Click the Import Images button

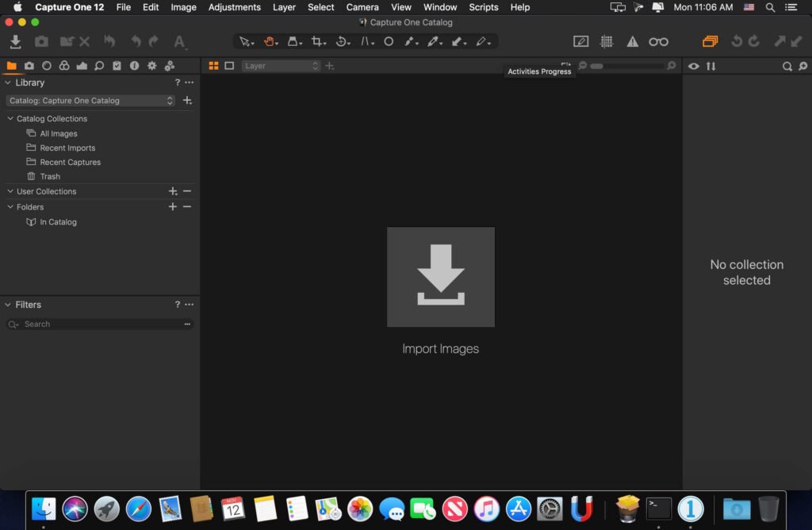(441, 277)
